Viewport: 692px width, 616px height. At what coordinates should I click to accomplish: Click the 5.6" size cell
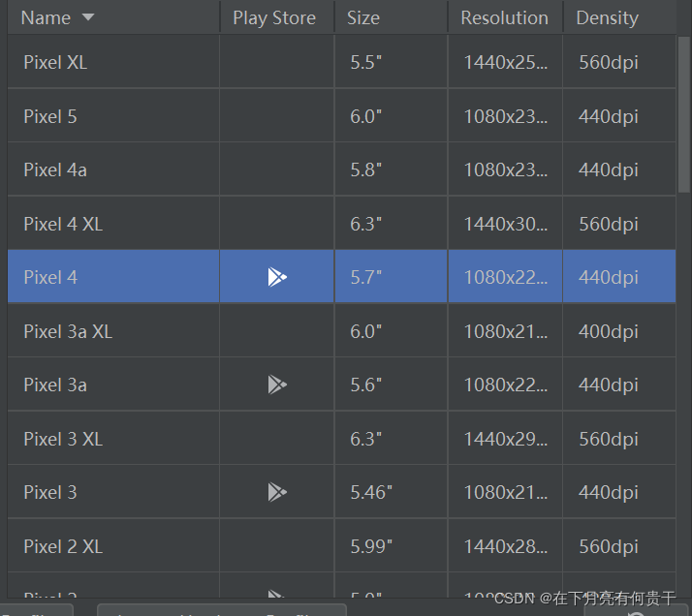click(x=391, y=385)
